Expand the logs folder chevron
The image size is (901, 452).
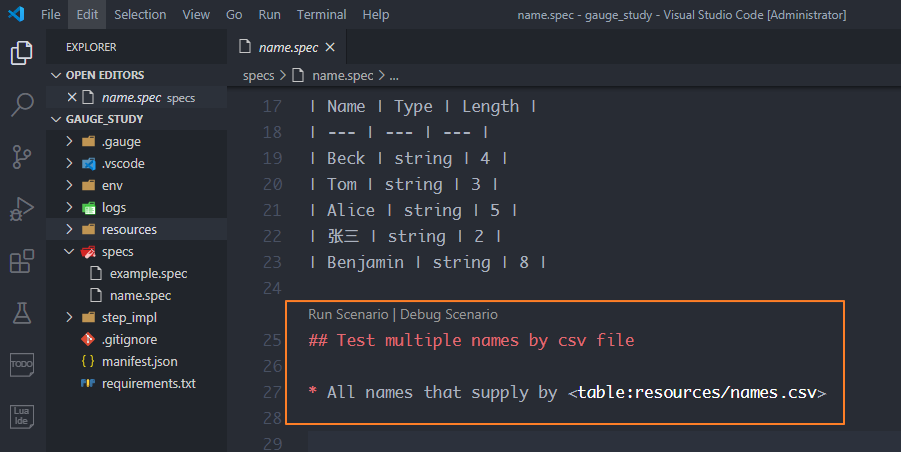(70, 207)
